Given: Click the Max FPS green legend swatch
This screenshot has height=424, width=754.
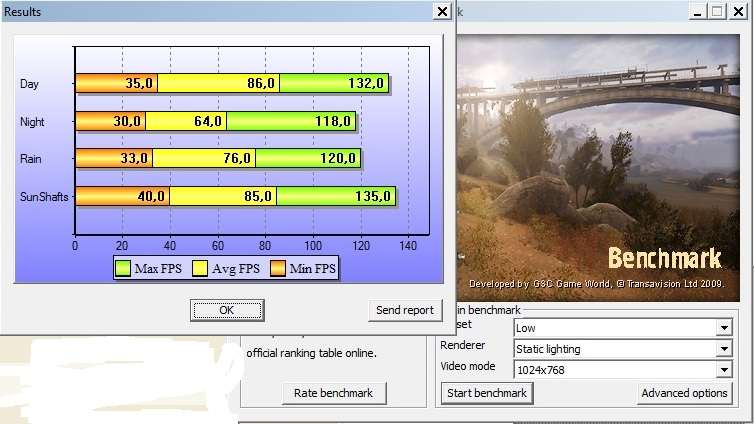Looking at the screenshot, I should 123,268.
